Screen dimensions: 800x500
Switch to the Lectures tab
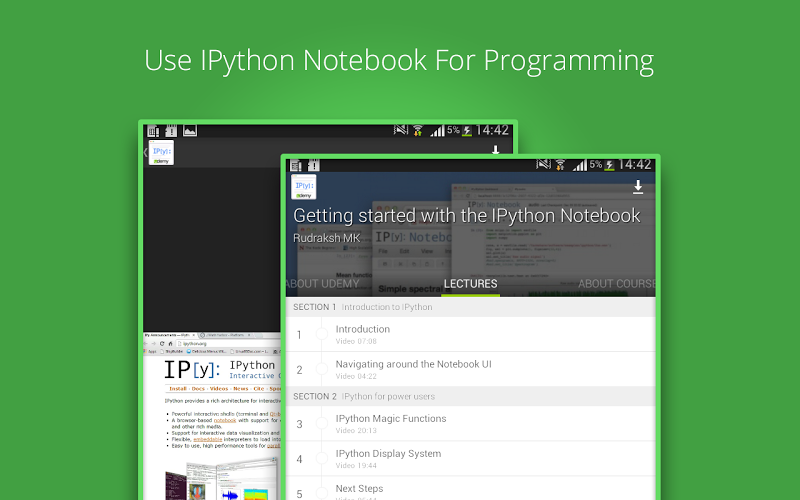pos(470,284)
